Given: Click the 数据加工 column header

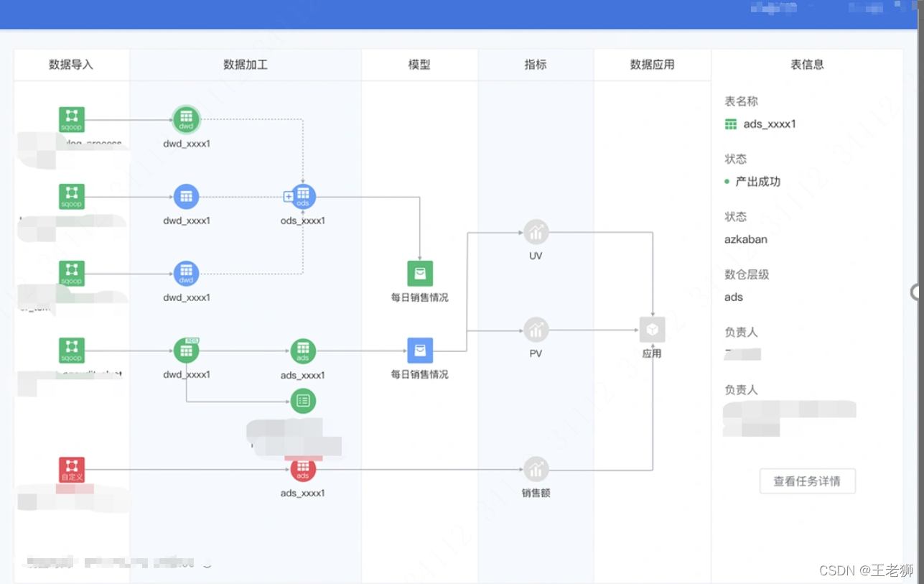Looking at the screenshot, I should [246, 65].
